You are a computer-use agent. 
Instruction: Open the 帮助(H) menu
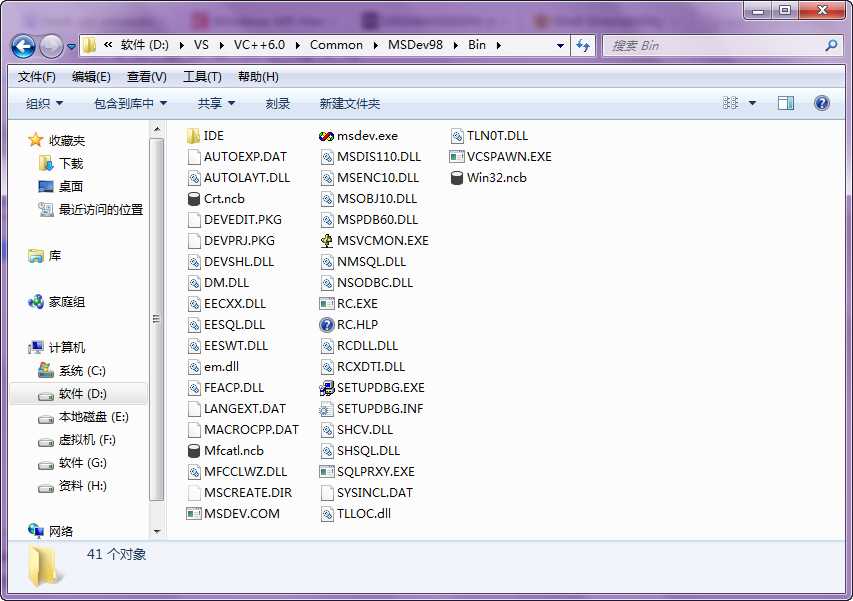point(258,77)
